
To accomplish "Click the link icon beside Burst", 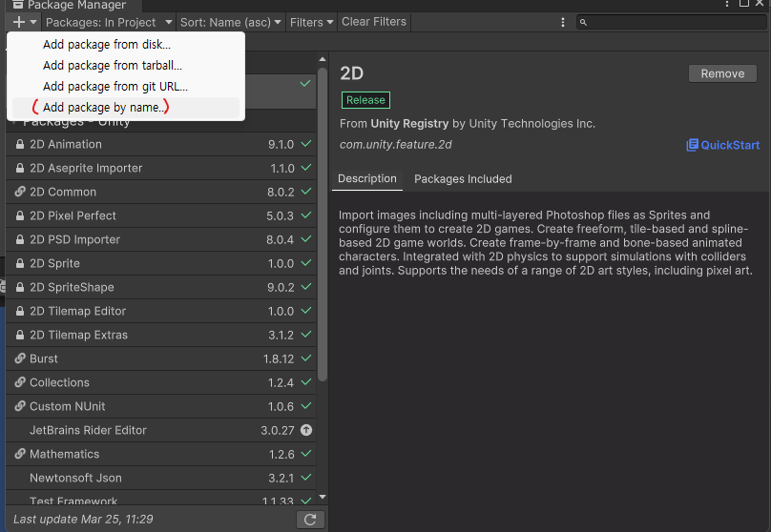I will [20, 358].
